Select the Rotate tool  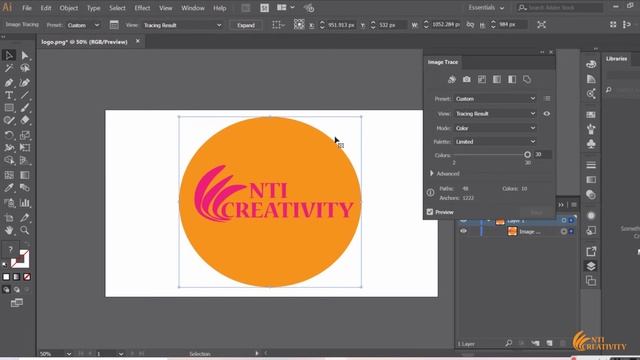(9, 135)
